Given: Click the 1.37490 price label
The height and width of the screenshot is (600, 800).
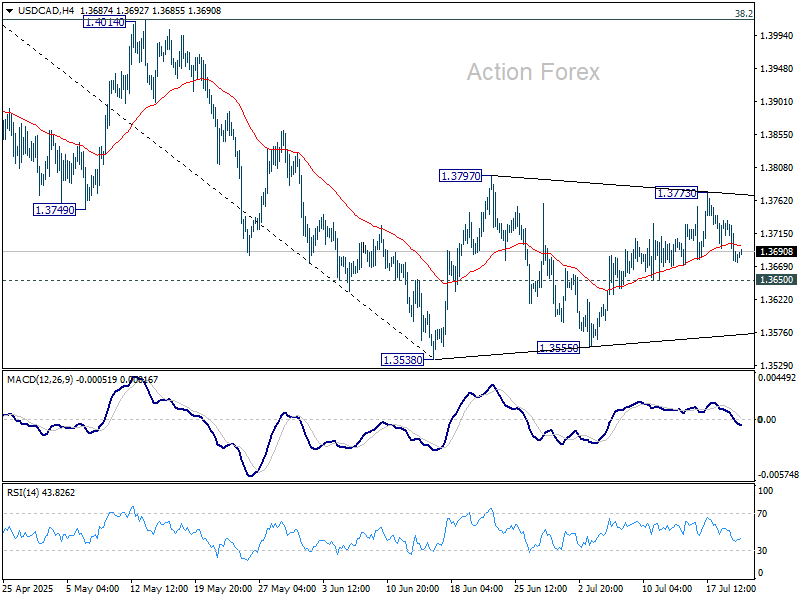Looking at the screenshot, I should (55, 210).
